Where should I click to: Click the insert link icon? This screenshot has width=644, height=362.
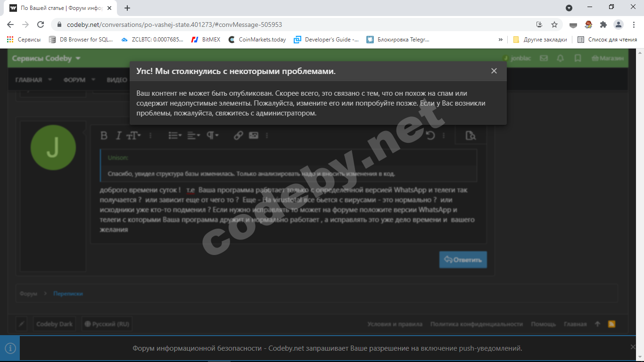click(238, 136)
